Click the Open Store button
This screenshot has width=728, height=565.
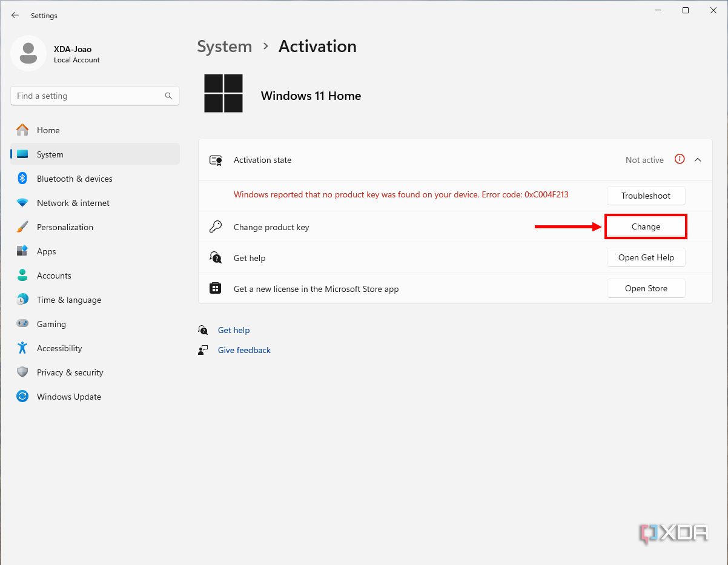646,288
